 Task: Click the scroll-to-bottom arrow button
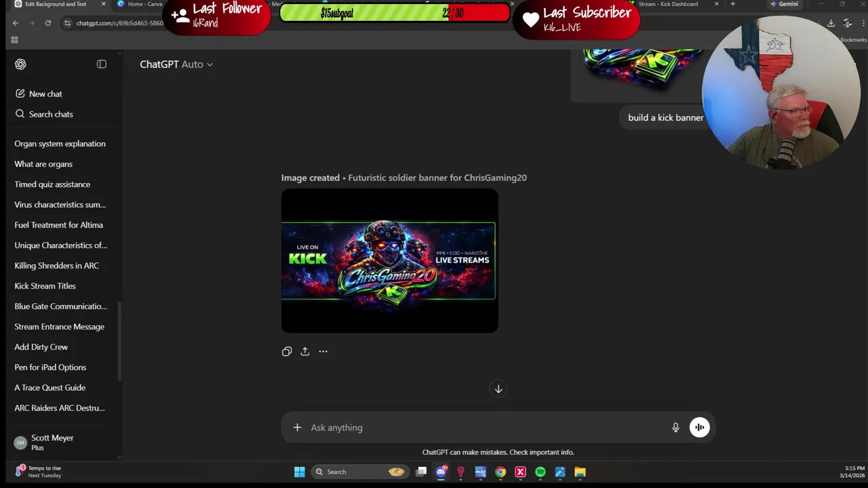pyautogui.click(x=498, y=388)
